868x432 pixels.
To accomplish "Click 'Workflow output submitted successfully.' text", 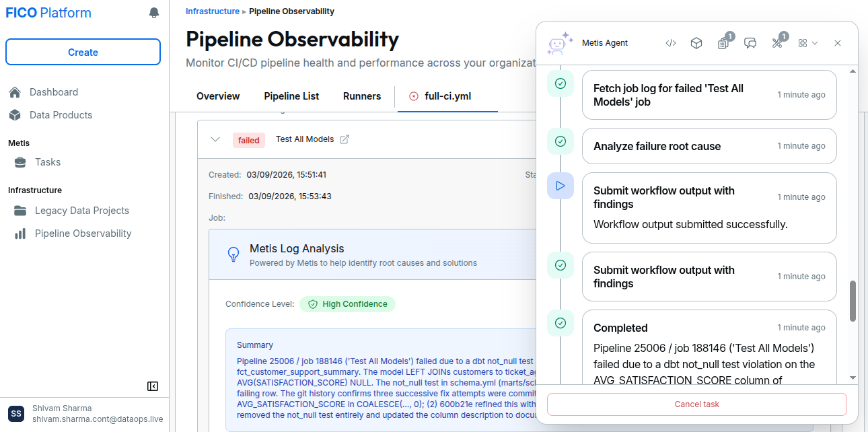I will click(x=690, y=224).
